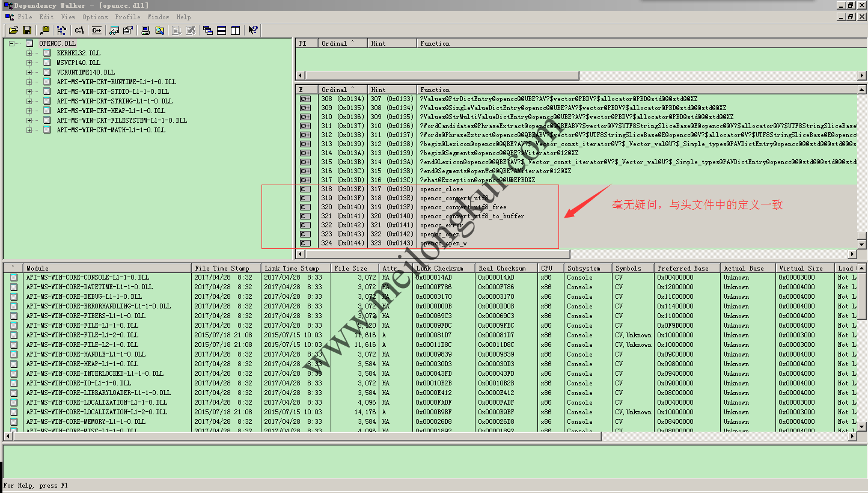868x493 pixels.
Task: Toggle Full Paths (c:\) toolbar button
Action: (79, 30)
